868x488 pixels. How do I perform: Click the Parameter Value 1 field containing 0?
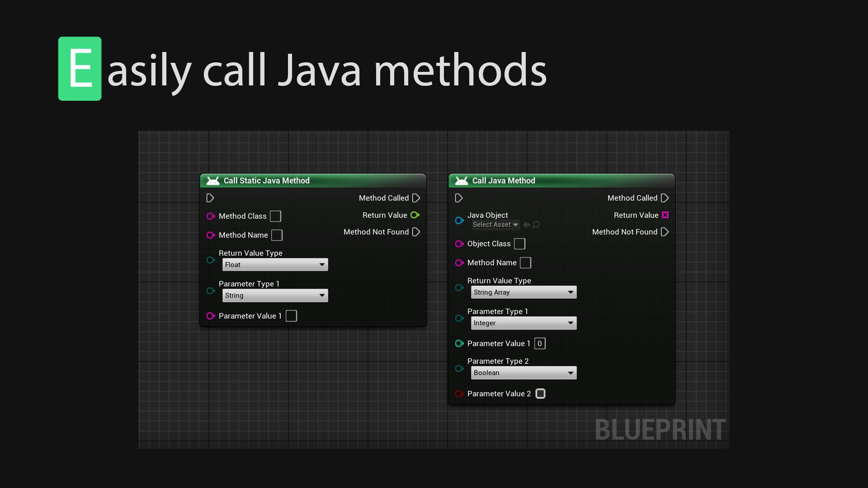(x=539, y=343)
